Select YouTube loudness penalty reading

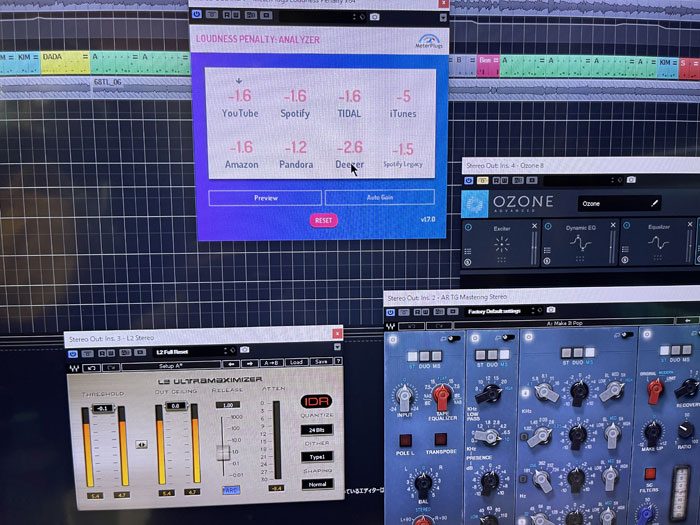point(240,104)
